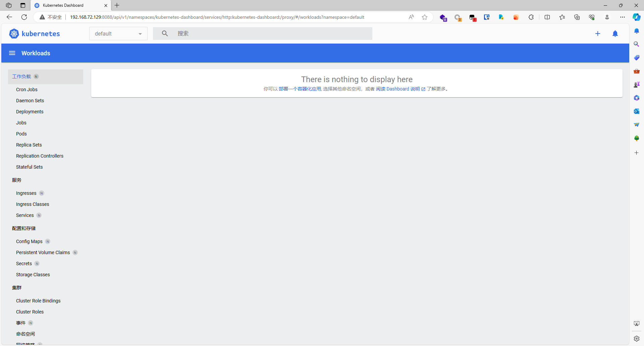Click the 搜索 search input field
Image resolution: width=644 pixels, height=346 pixels.
click(x=263, y=34)
